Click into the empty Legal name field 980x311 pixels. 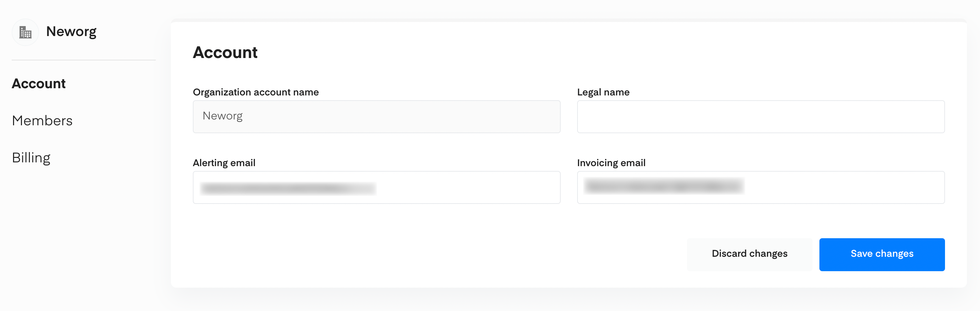pos(761,116)
